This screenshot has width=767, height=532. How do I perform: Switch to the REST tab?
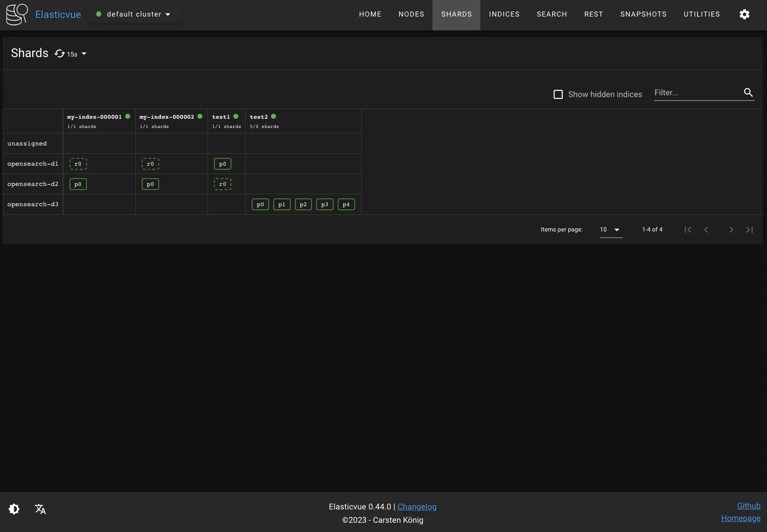[x=594, y=14]
